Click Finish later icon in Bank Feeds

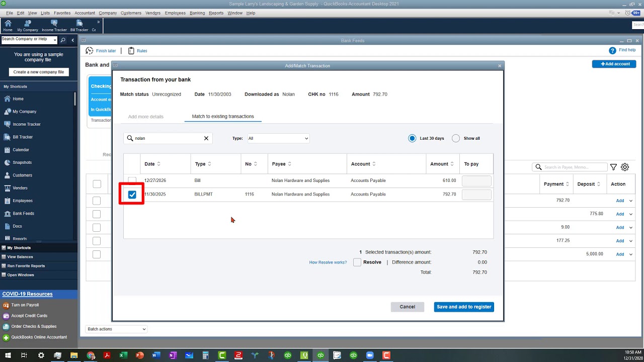click(90, 51)
